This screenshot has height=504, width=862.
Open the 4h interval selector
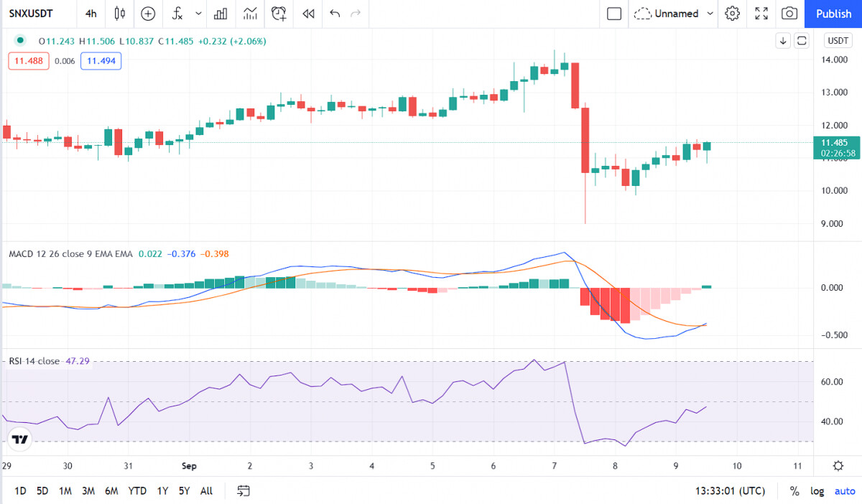pos(91,13)
